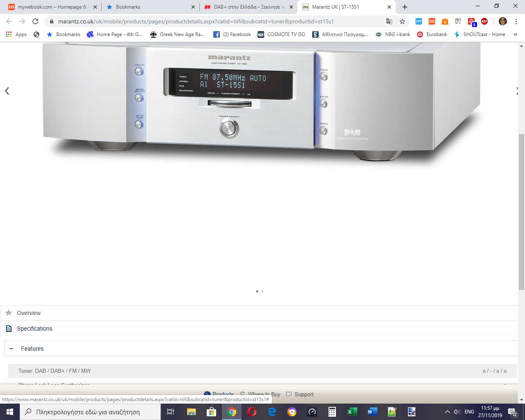Launch Excel from the Windows taskbar
This screenshot has width=525, height=420.
tap(352, 412)
